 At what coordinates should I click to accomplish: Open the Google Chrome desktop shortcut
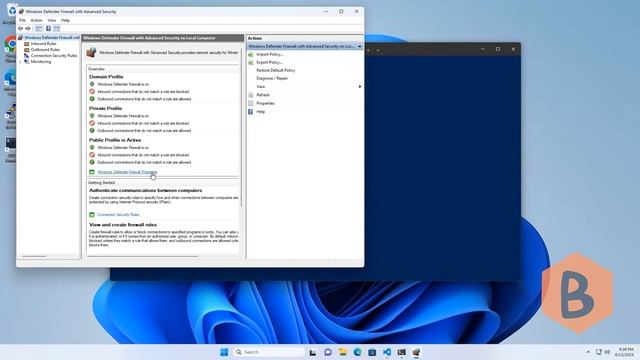pyautogui.click(x=10, y=49)
